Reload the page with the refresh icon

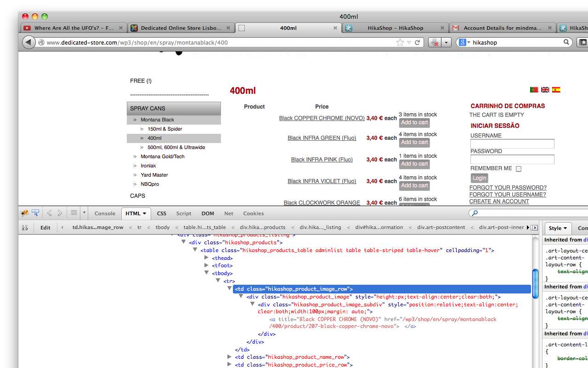418,42
